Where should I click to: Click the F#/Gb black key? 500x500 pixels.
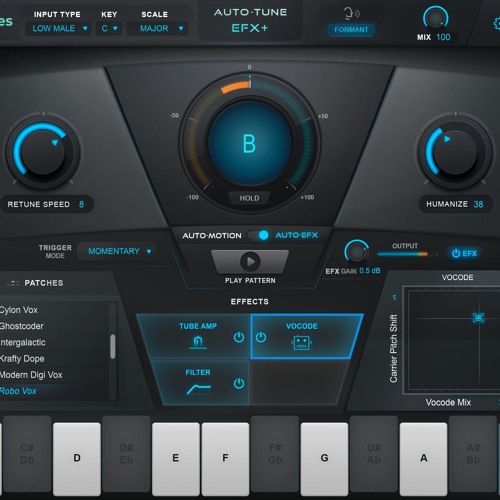point(275,453)
